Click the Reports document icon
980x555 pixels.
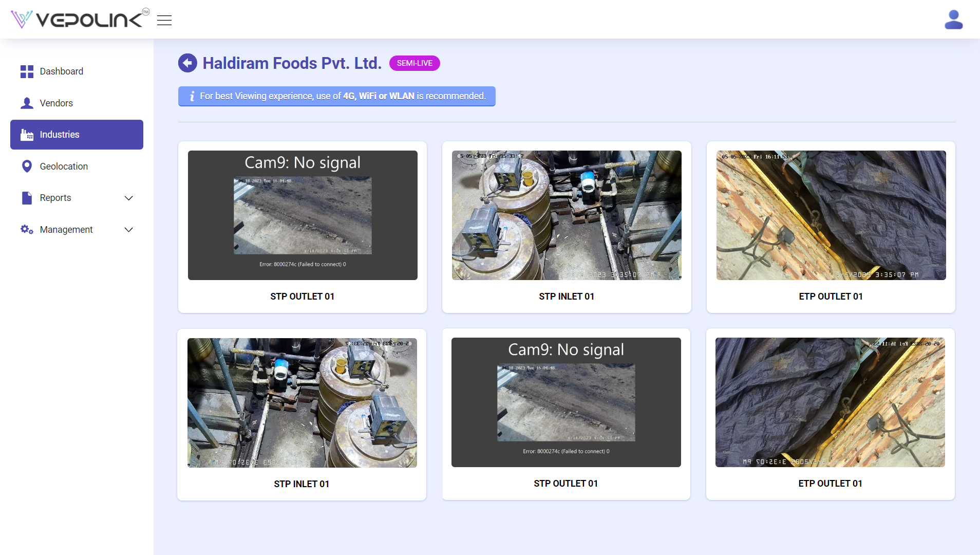(x=27, y=198)
